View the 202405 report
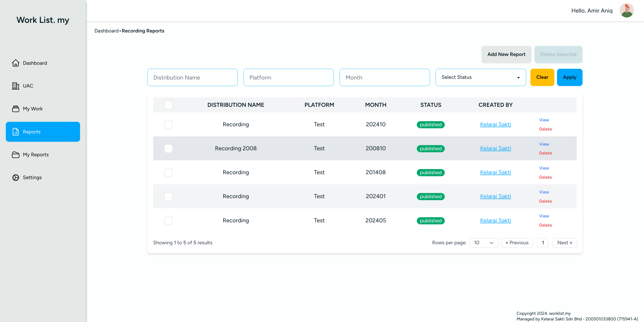Screen dimensions: 644x322 click(x=544, y=216)
